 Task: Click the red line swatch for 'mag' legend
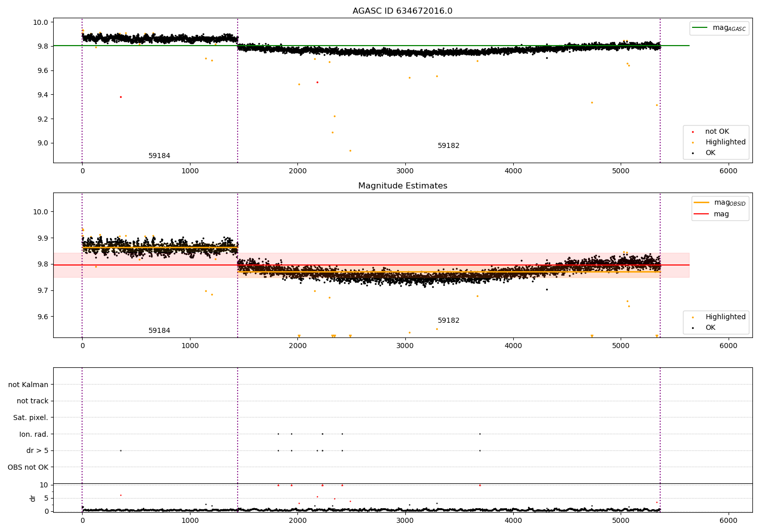701,214
